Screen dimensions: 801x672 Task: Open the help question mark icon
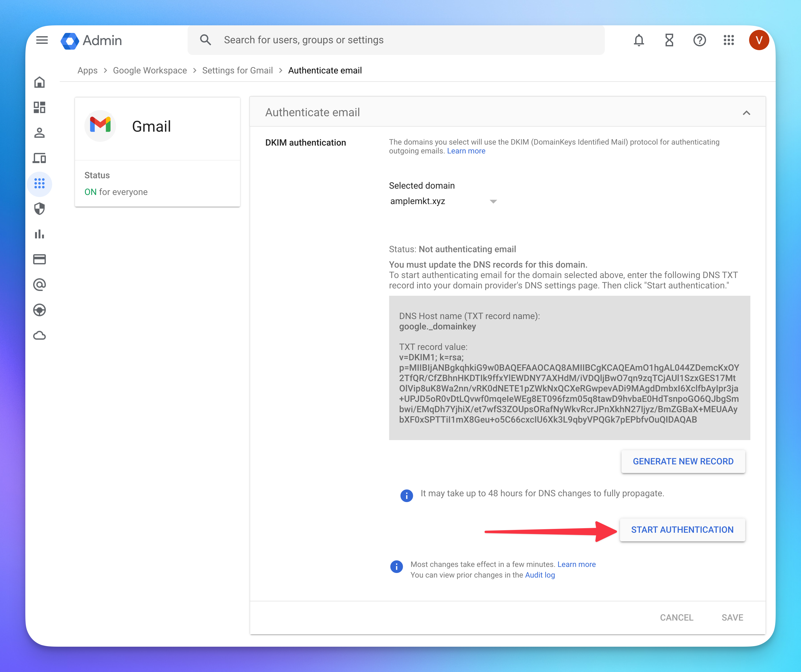[x=699, y=40]
